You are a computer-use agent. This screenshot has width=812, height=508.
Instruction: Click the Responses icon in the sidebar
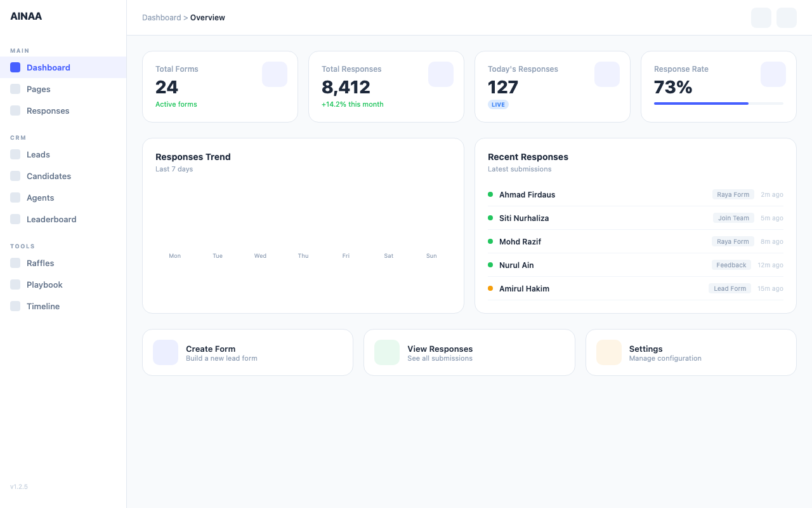[15, 110]
